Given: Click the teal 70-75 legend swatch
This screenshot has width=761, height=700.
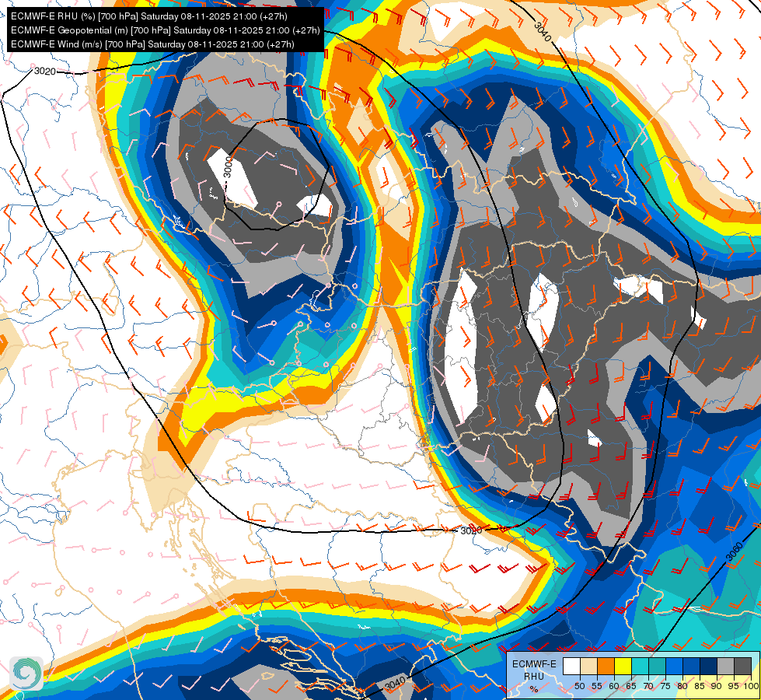Looking at the screenshot, I should [x=657, y=666].
